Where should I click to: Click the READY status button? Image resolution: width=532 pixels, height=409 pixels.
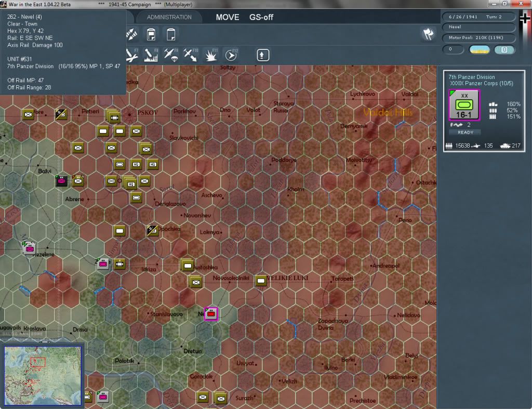click(465, 133)
